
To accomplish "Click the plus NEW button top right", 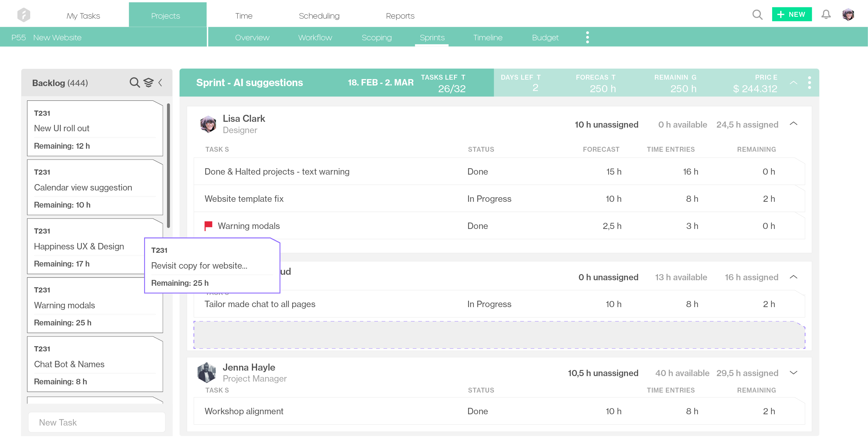I will 792,15.
